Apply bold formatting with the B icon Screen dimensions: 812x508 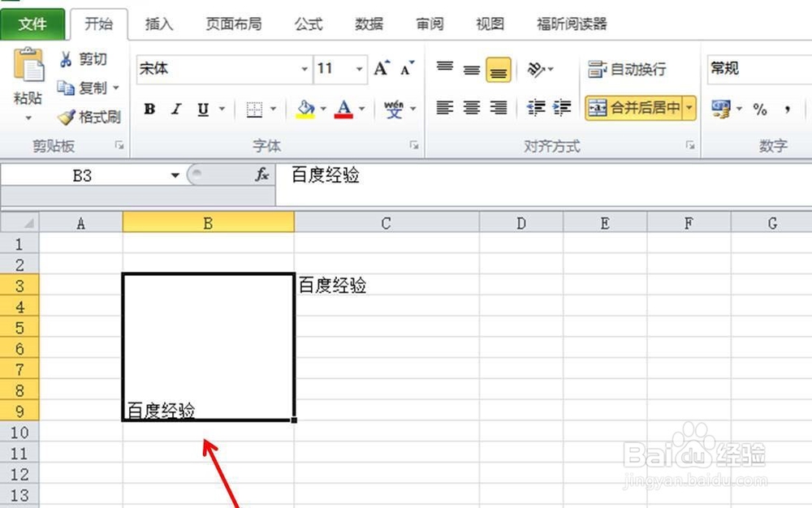(x=149, y=108)
